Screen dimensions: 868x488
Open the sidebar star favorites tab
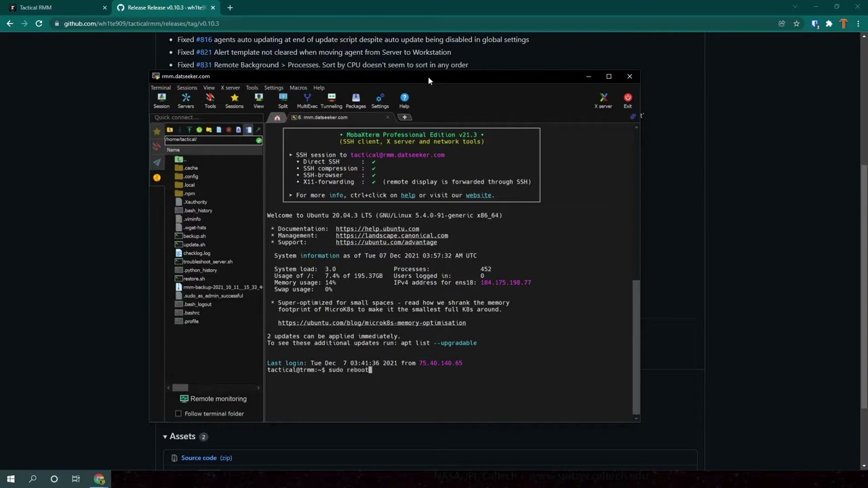(157, 131)
